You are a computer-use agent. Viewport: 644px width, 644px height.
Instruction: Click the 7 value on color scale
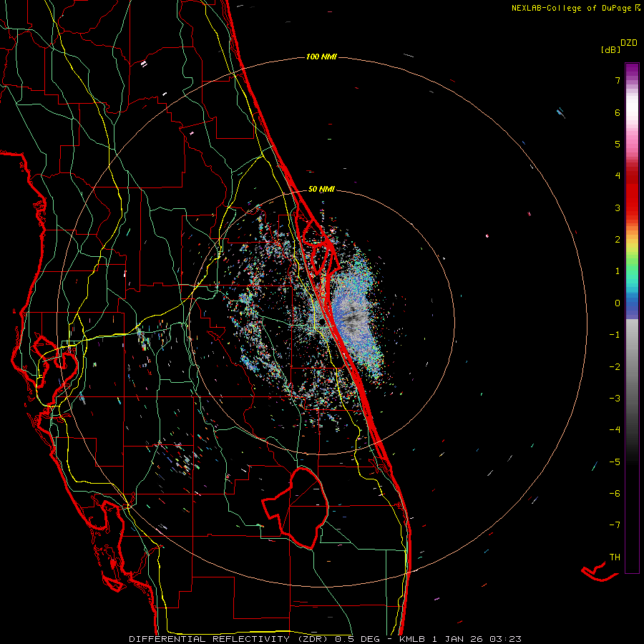click(618, 80)
